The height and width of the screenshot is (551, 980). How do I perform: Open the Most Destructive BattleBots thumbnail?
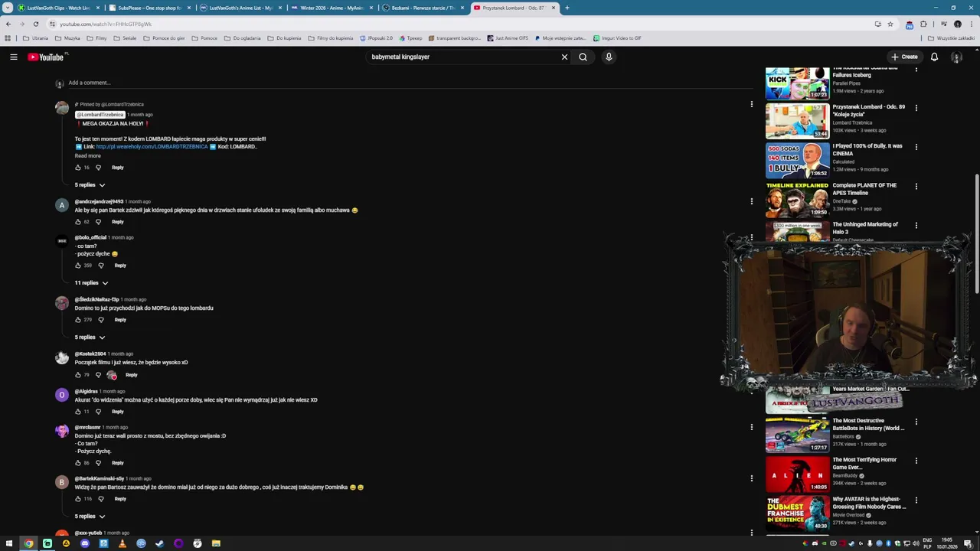[797, 434]
